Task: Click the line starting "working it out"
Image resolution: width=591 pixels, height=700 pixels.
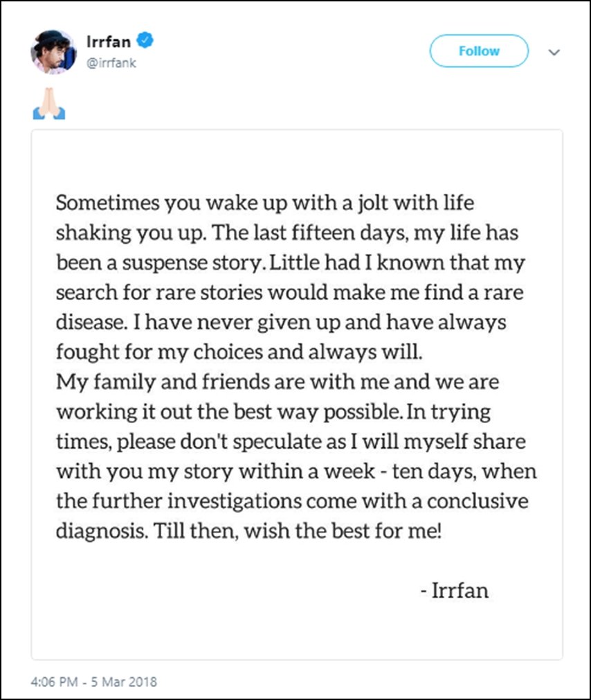Action: (x=273, y=412)
